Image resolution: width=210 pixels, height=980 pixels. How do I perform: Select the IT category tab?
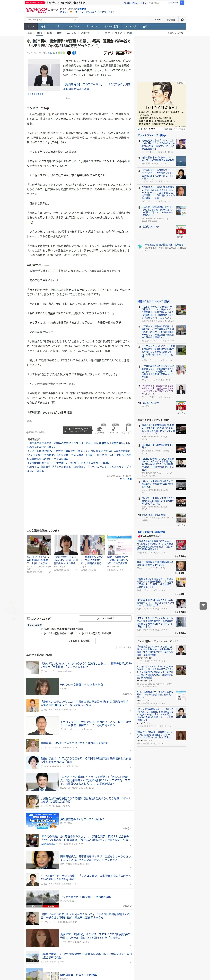(x=98, y=33)
